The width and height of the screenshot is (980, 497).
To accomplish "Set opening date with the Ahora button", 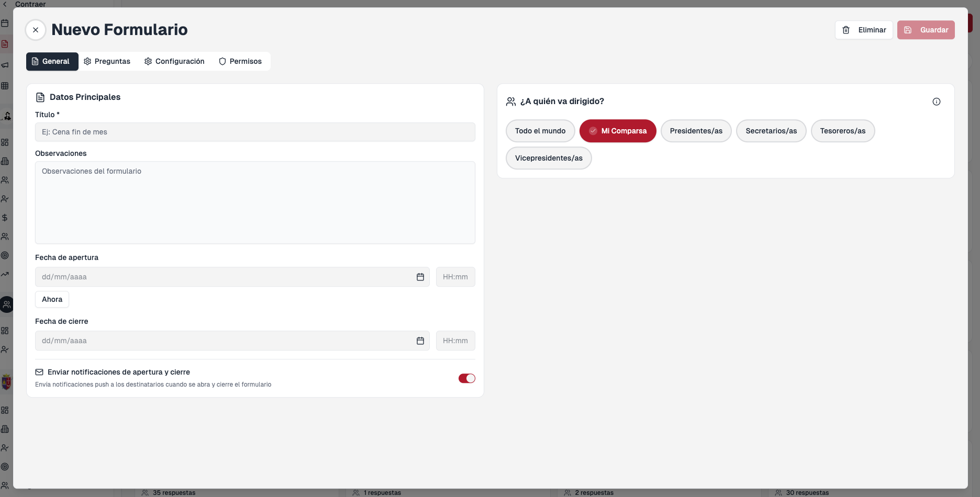I will pyautogui.click(x=52, y=299).
